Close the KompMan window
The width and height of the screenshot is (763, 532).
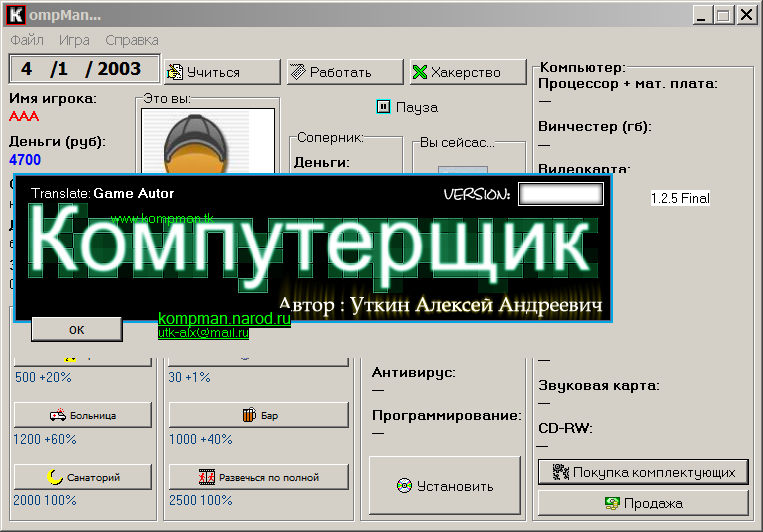point(746,15)
